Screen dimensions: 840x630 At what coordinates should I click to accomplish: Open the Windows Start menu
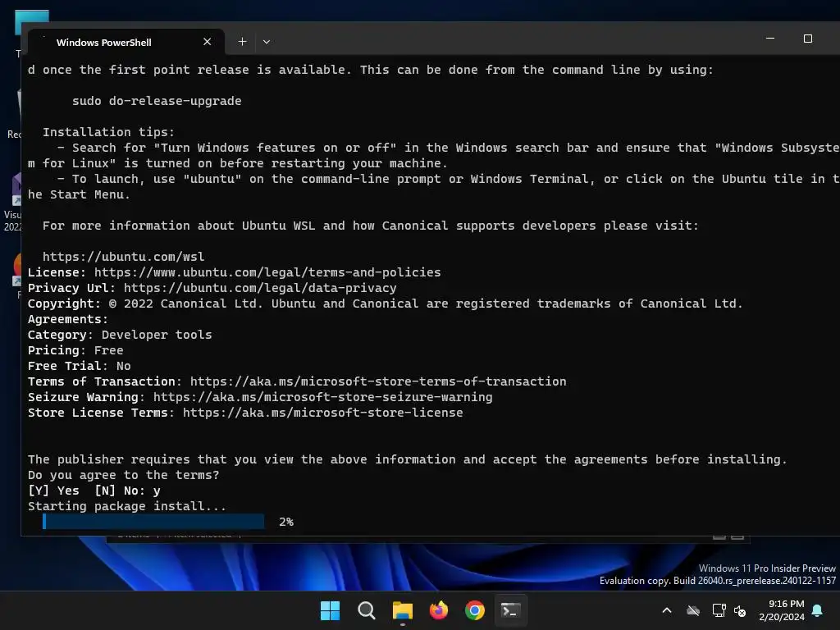(330, 610)
